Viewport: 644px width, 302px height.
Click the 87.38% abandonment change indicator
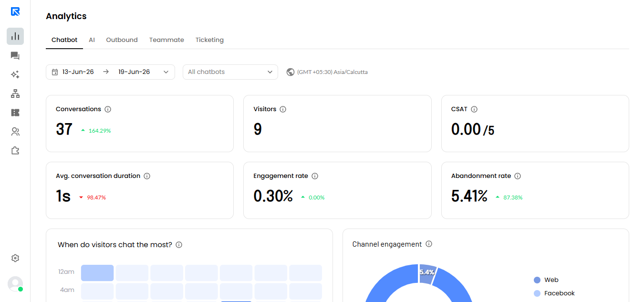(509, 198)
